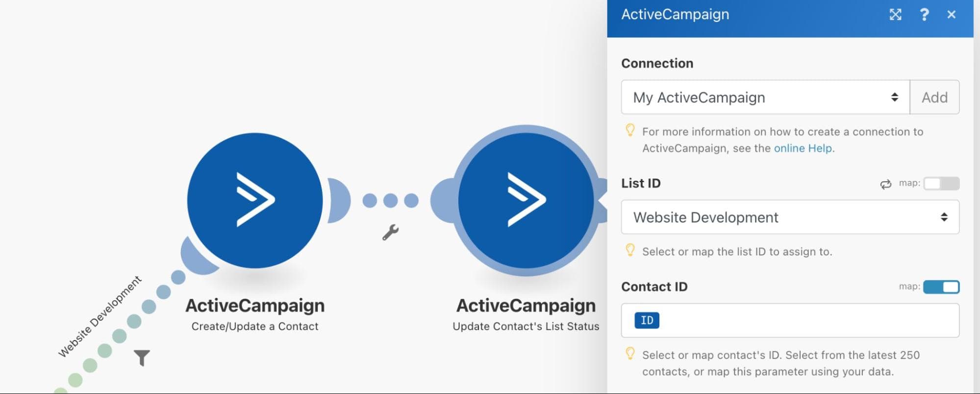Close the ActiveCampaign settings panel
Viewport: 980px width, 394px height.
(951, 15)
